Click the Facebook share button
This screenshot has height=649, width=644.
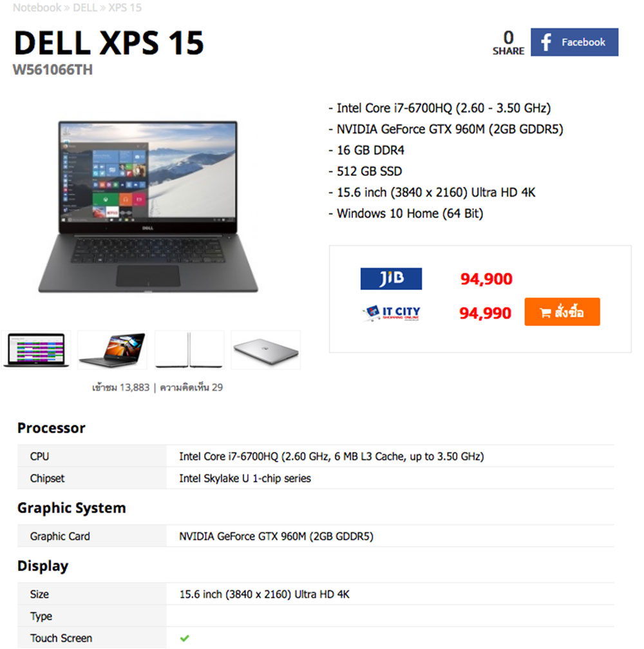coord(574,43)
